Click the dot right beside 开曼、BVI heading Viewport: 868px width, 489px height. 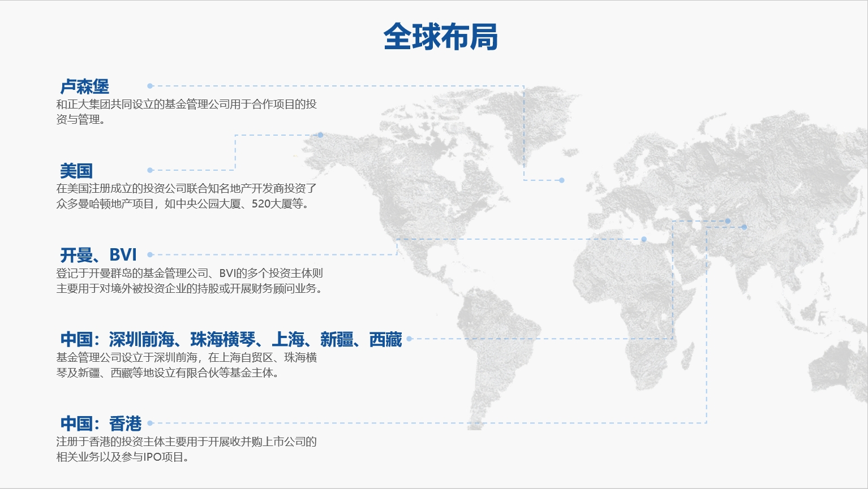[x=150, y=255]
